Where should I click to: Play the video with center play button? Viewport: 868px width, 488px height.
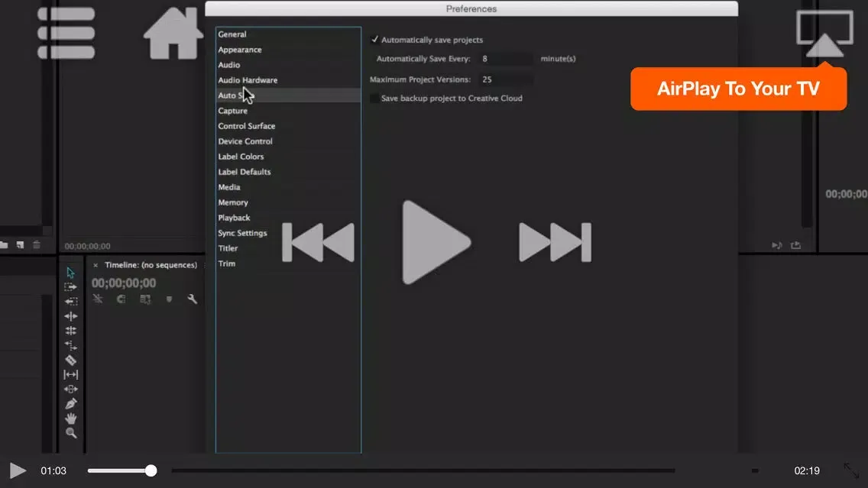(436, 242)
